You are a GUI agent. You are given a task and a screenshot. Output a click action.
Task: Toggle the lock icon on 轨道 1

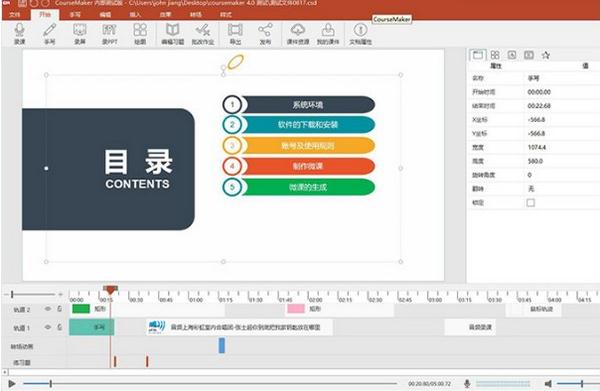(x=60, y=327)
